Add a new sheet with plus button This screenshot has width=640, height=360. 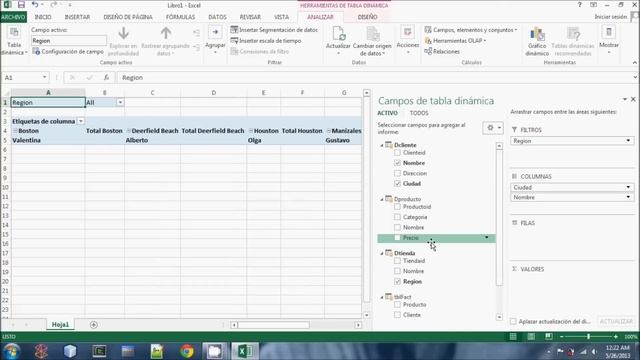93,325
